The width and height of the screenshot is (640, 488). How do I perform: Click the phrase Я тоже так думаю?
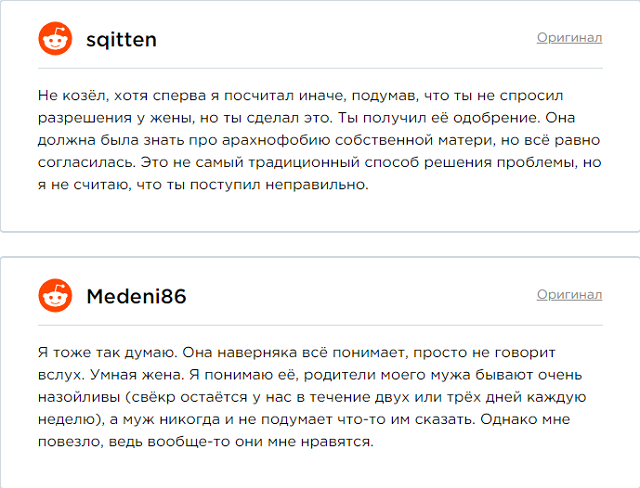point(107,353)
